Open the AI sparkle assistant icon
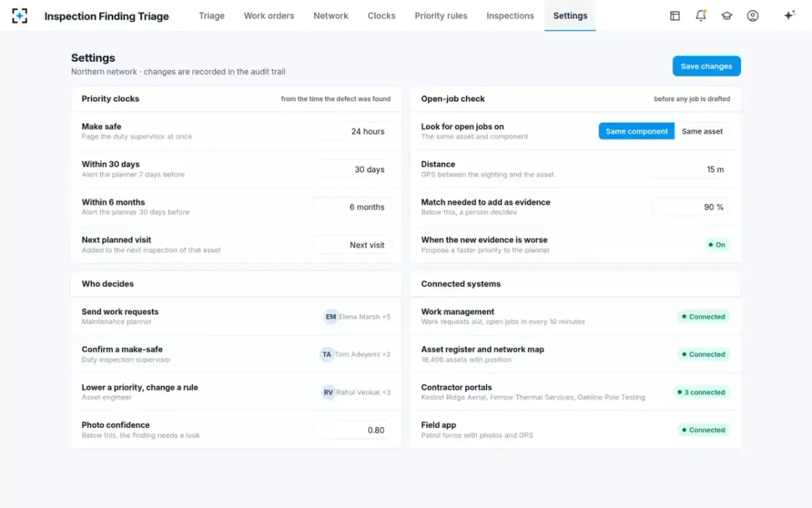 click(789, 16)
